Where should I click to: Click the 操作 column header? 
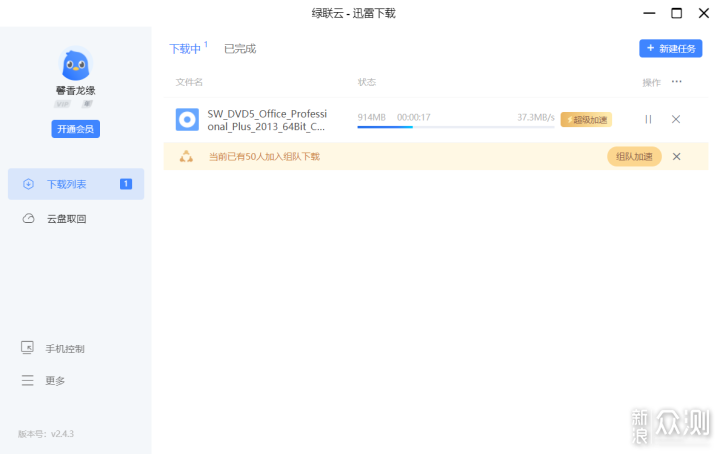point(651,83)
